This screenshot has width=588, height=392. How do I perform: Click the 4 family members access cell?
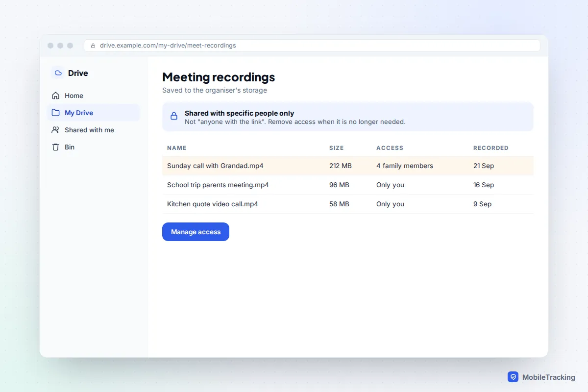405,166
